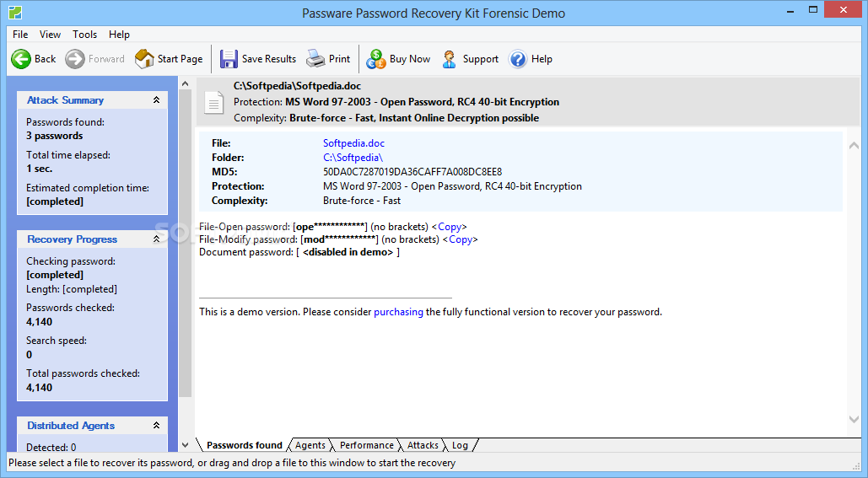Click the Back button label
Image resolution: width=868 pixels, height=478 pixels.
point(45,59)
